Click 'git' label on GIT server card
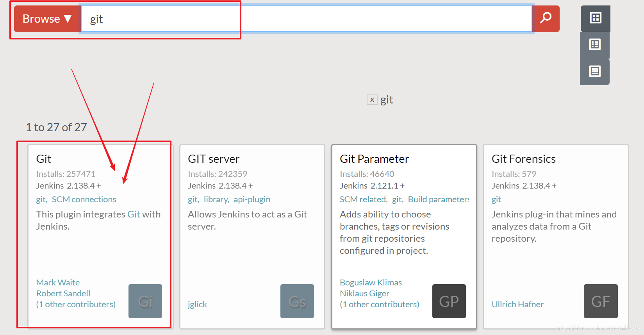Viewport: 644px width, 335px height. (193, 200)
